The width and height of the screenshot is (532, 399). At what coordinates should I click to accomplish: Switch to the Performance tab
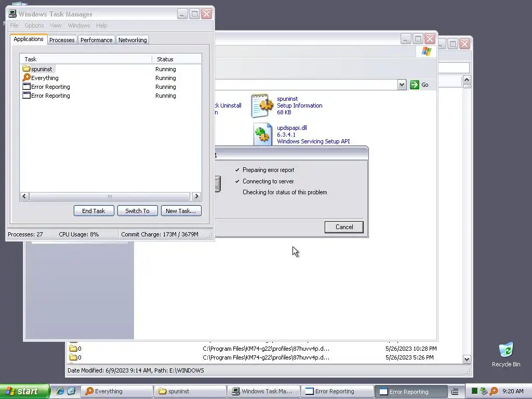(x=96, y=39)
